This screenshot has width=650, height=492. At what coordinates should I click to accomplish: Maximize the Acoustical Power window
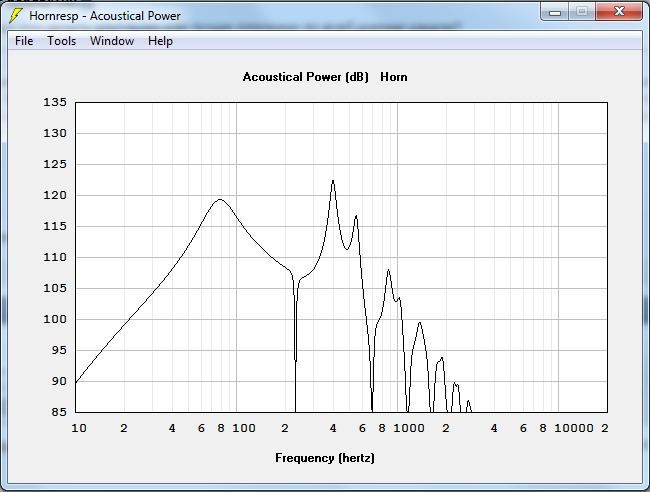point(582,12)
